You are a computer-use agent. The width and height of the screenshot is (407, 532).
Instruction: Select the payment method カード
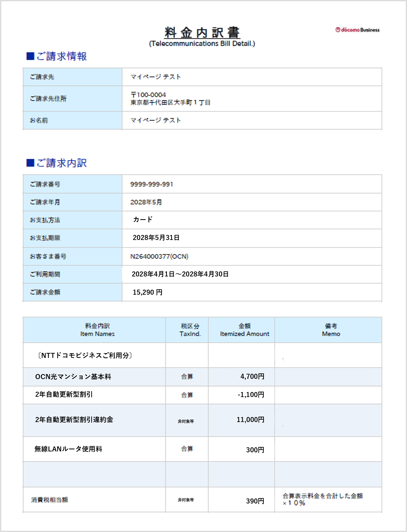coord(143,220)
